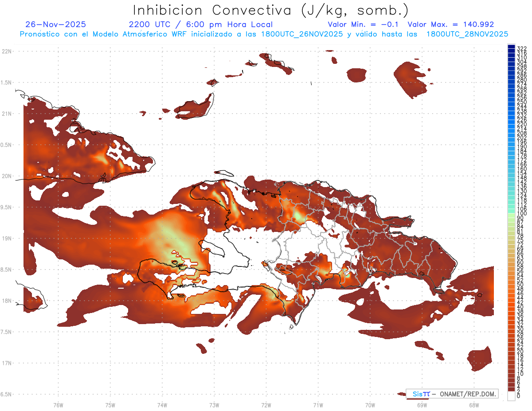Click the "72W" longitude label
The width and height of the screenshot is (532, 411).
(266, 404)
